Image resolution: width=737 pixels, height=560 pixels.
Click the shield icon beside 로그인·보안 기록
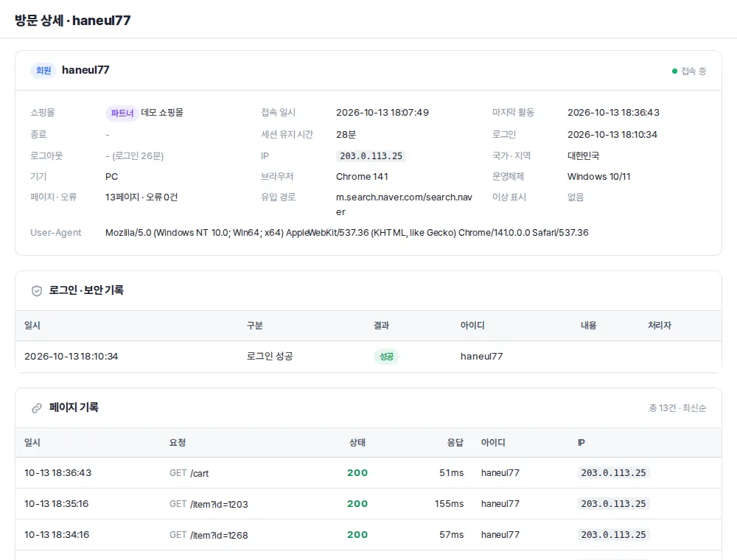pos(37,291)
